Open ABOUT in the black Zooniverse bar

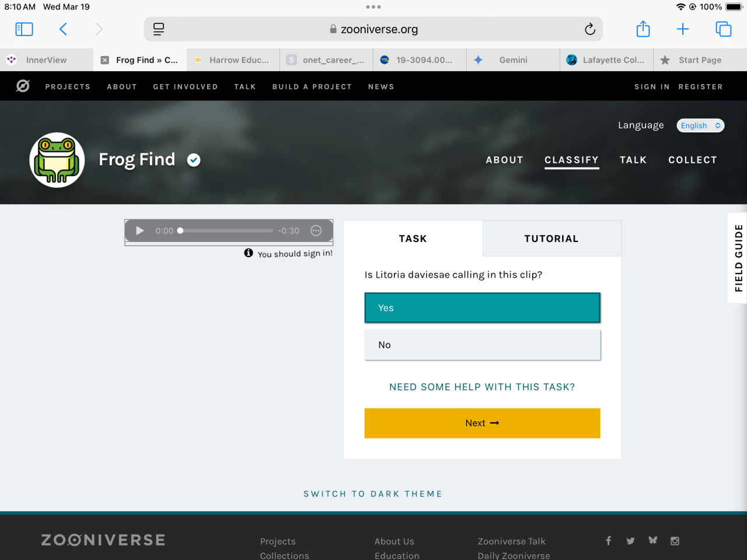pos(122,86)
